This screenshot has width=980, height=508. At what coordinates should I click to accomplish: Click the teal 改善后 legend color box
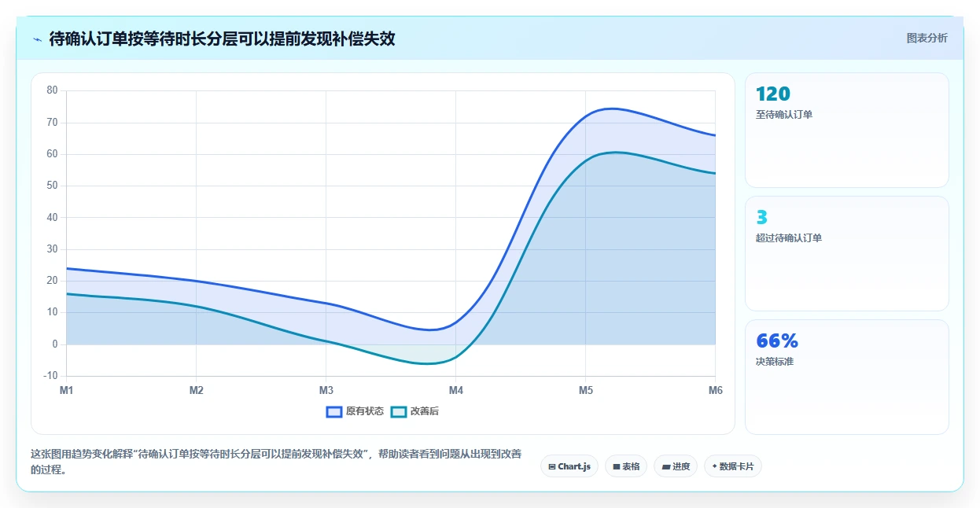click(399, 411)
